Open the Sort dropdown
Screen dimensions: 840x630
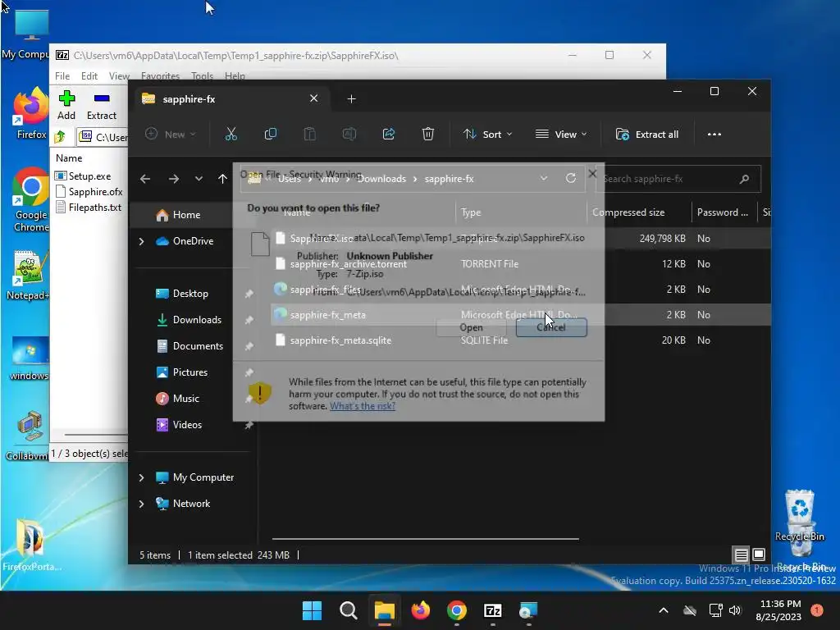[487, 135]
